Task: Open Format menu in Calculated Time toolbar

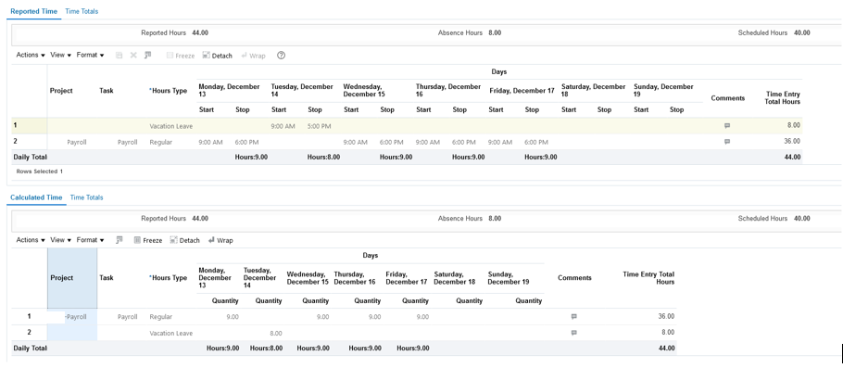Action: 90,240
